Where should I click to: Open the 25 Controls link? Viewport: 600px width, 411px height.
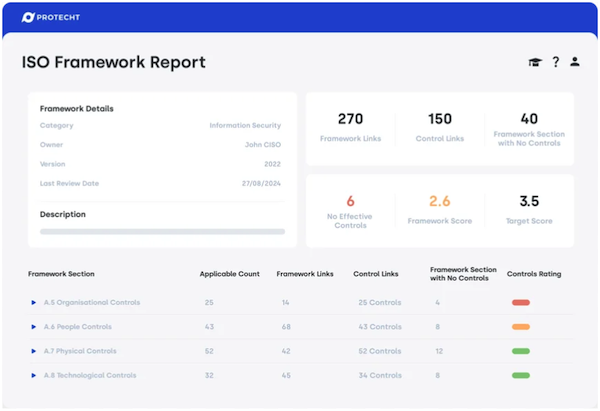click(x=378, y=302)
